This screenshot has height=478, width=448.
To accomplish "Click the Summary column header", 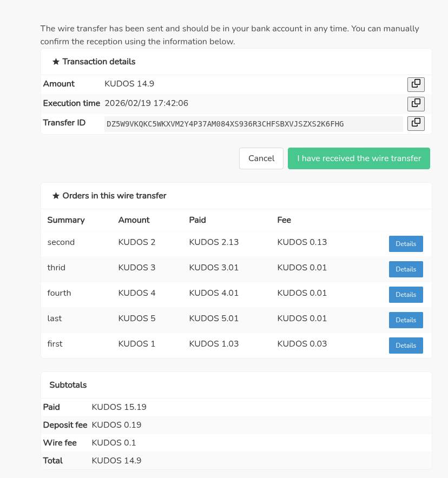I will (66, 220).
